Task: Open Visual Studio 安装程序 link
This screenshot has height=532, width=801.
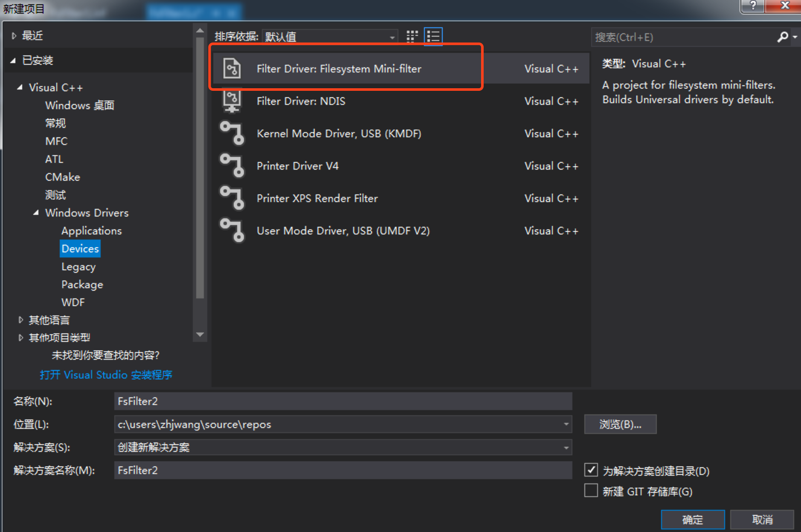Action: pos(106,375)
